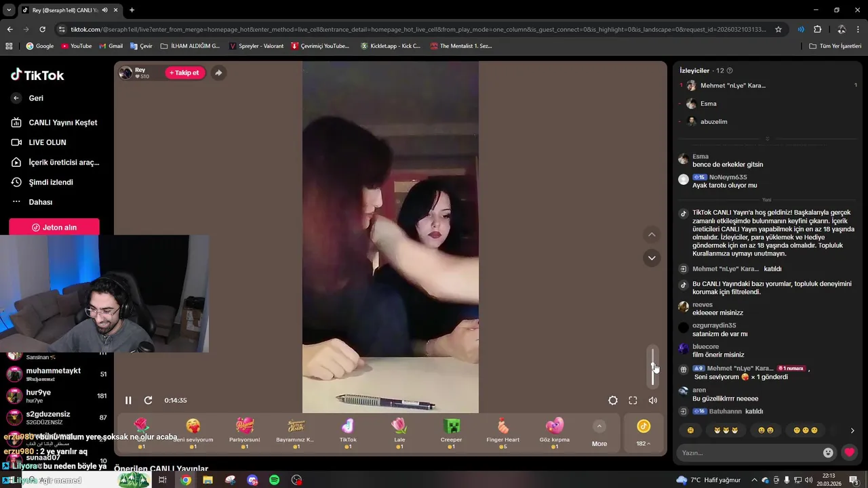Send a like with heart button
The height and width of the screenshot is (488, 868).
coord(849,453)
